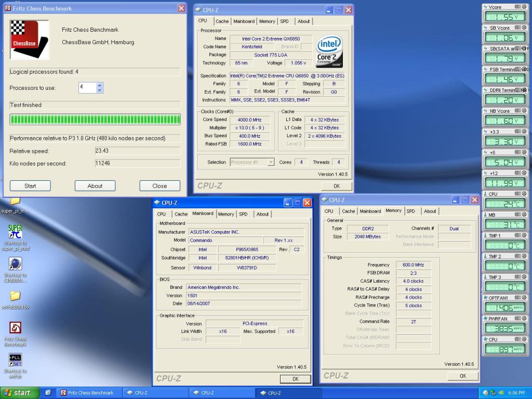Open Cache tab in Memory CPU-Z window
532x399 pixels.
(348, 211)
